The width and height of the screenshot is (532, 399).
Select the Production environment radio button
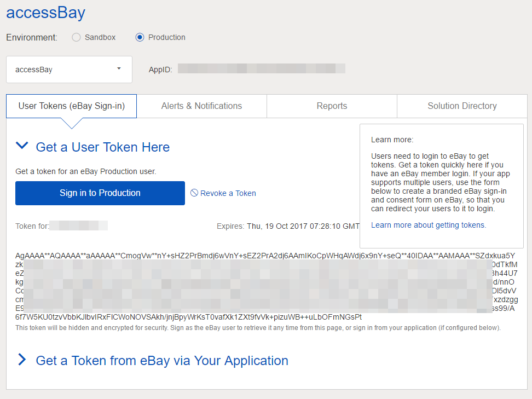click(140, 37)
